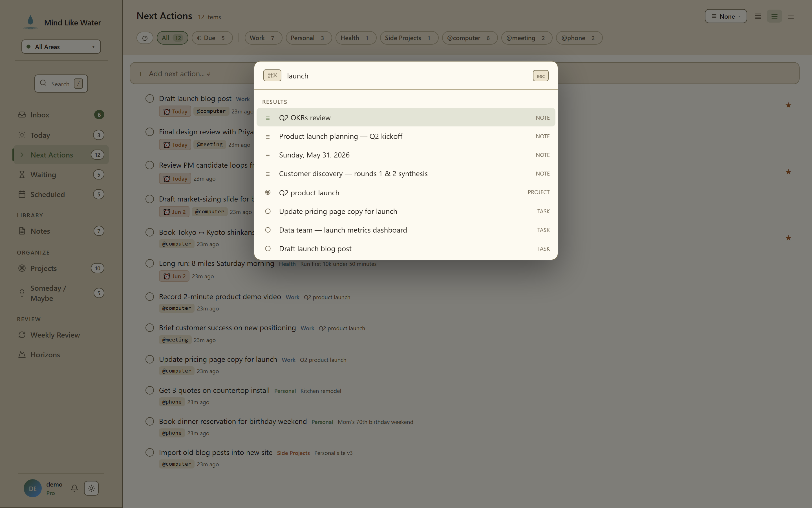Viewport: 812px width, 508px height.
Task: Close the palette with esc button
Action: [540, 76]
